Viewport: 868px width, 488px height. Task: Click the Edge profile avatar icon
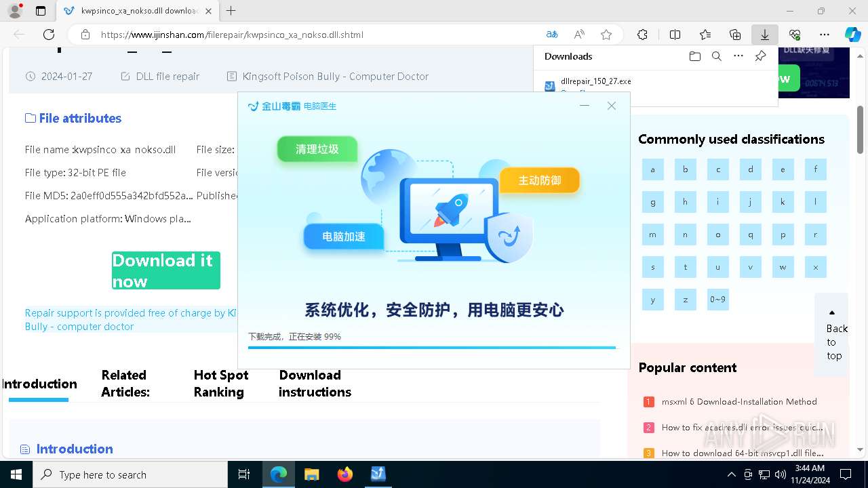(14, 11)
